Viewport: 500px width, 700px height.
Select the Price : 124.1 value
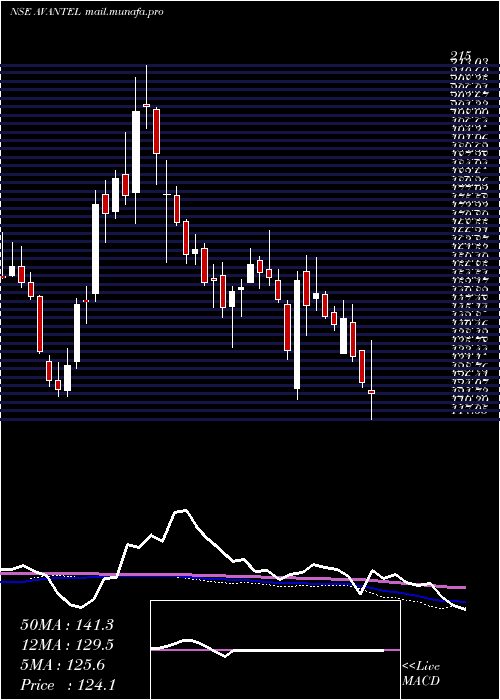[x=68, y=685]
